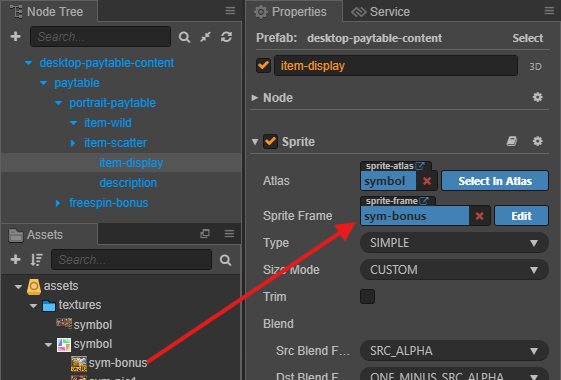This screenshot has width=561, height=380.
Task: Open the Assets panel menu
Action: point(229,234)
